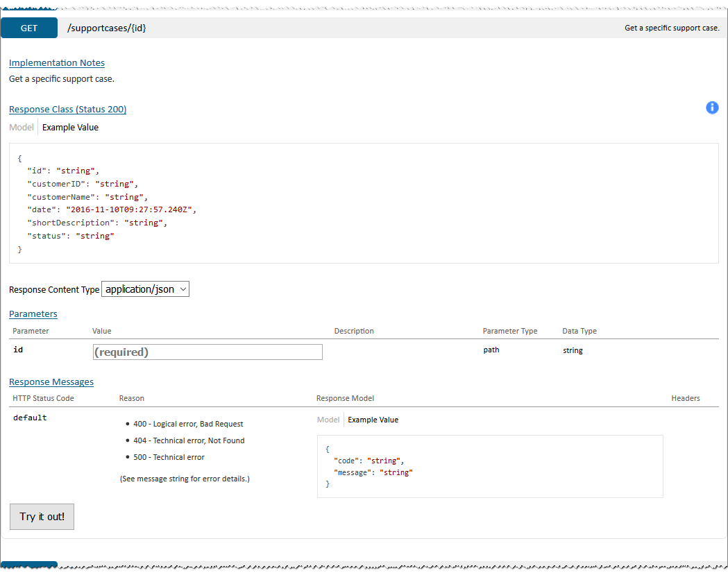Click the GET method badge
Screen dimensions: 728x575
click(28, 28)
